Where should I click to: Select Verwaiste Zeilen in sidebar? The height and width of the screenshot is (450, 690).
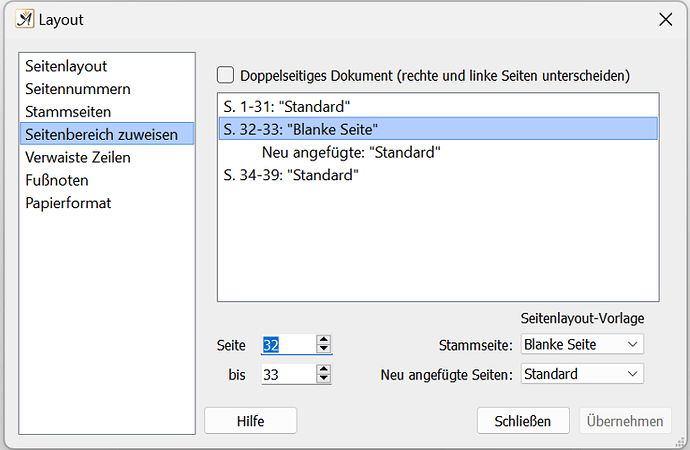78,157
